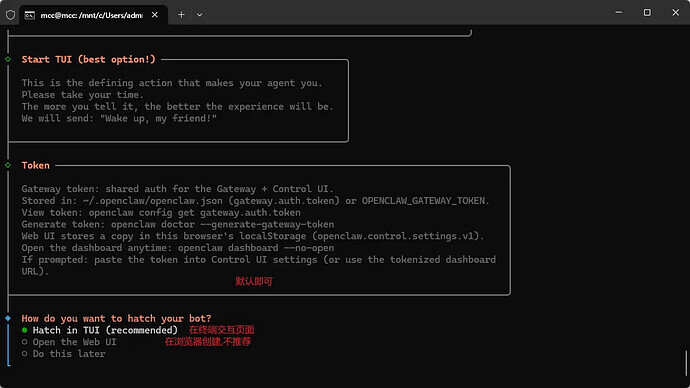Viewport: 690px width, 388px height.
Task: Click the 'Gateway token: shared auth' line
Action: 177,189
